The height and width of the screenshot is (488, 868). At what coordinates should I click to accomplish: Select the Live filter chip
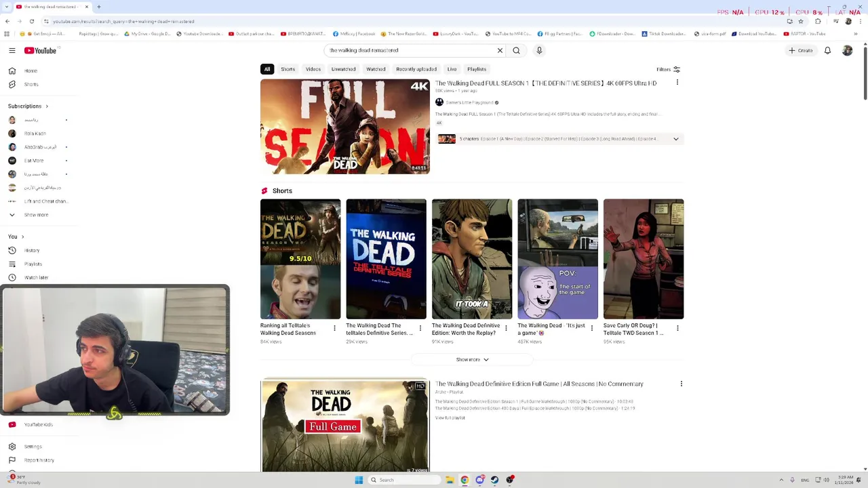(x=452, y=69)
